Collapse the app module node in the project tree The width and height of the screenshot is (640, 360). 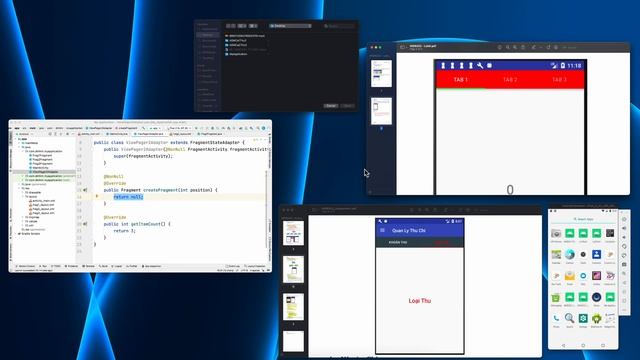coord(16,139)
